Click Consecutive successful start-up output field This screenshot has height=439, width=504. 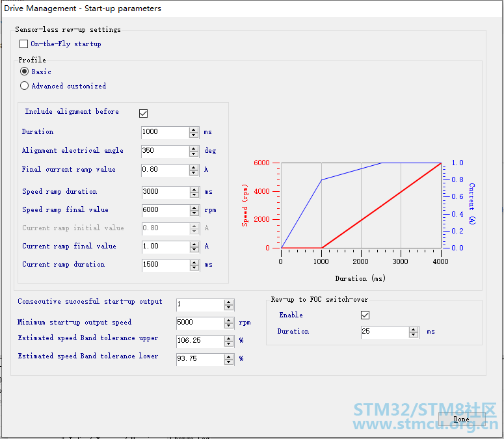coord(200,304)
